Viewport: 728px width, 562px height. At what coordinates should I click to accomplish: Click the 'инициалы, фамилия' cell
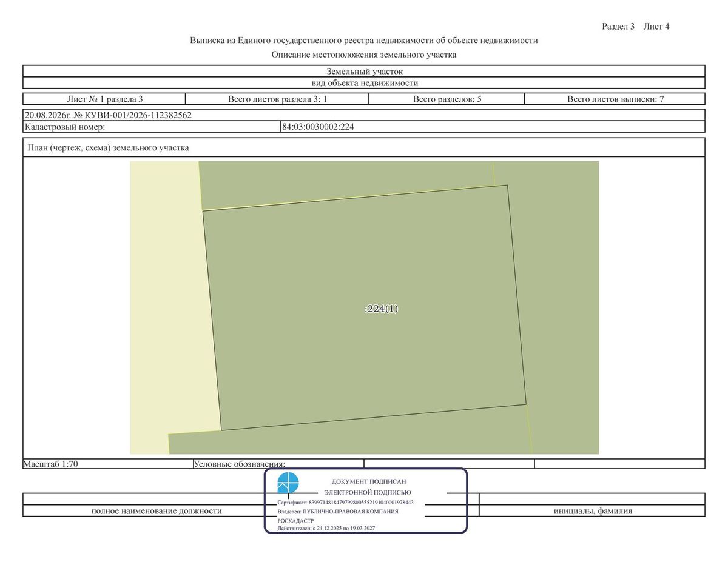coord(593,511)
